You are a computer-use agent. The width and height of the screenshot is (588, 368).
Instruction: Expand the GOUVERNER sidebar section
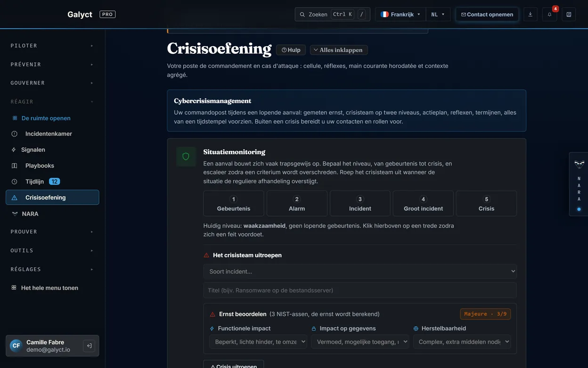point(52,83)
